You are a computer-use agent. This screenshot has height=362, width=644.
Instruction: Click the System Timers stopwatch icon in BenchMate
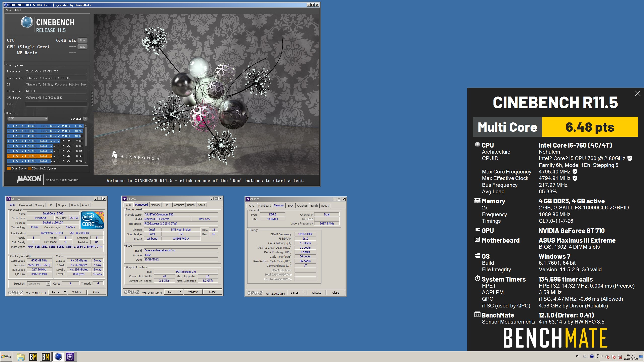[477, 279]
